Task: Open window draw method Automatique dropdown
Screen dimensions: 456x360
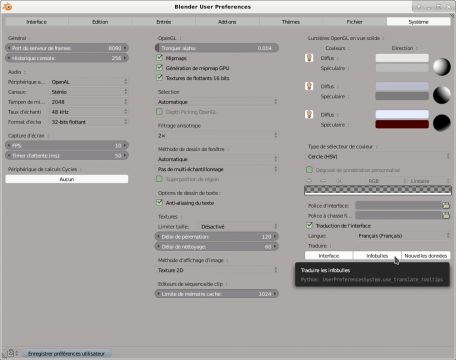Action: click(x=217, y=159)
